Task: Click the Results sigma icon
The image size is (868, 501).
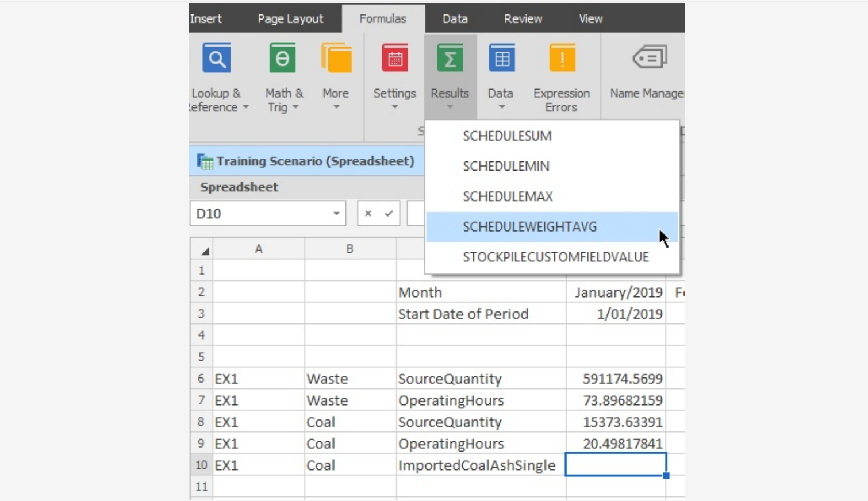Action: [x=450, y=57]
